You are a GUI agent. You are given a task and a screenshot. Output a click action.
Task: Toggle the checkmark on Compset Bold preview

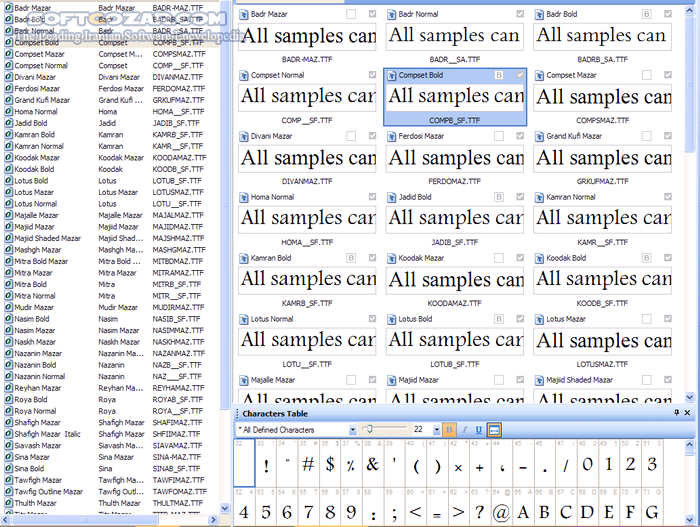tap(519, 75)
